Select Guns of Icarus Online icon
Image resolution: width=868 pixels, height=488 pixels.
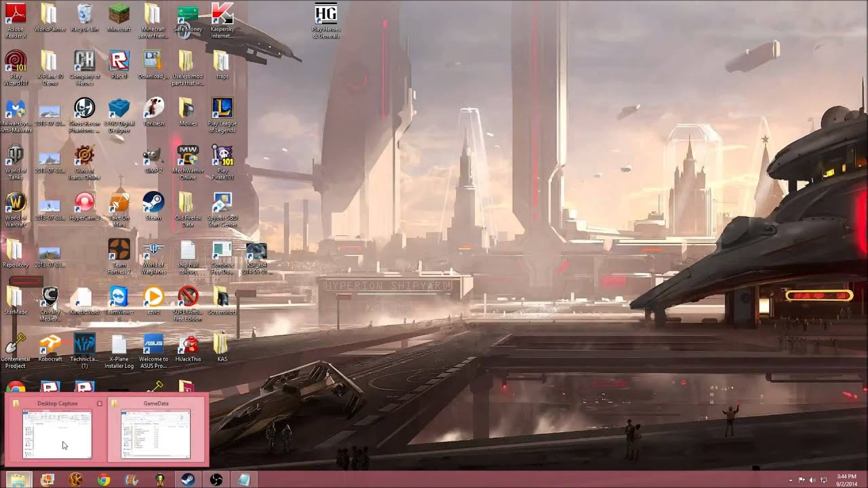click(x=85, y=163)
